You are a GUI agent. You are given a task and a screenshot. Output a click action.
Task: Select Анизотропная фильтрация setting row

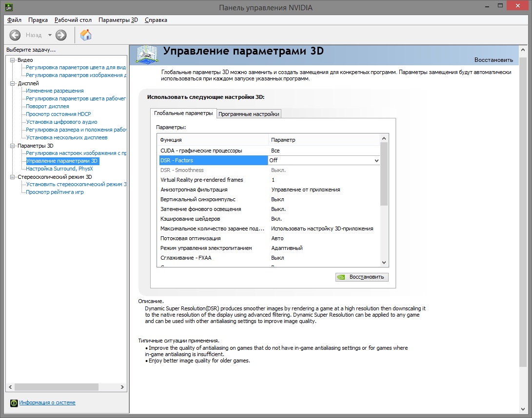click(x=269, y=190)
